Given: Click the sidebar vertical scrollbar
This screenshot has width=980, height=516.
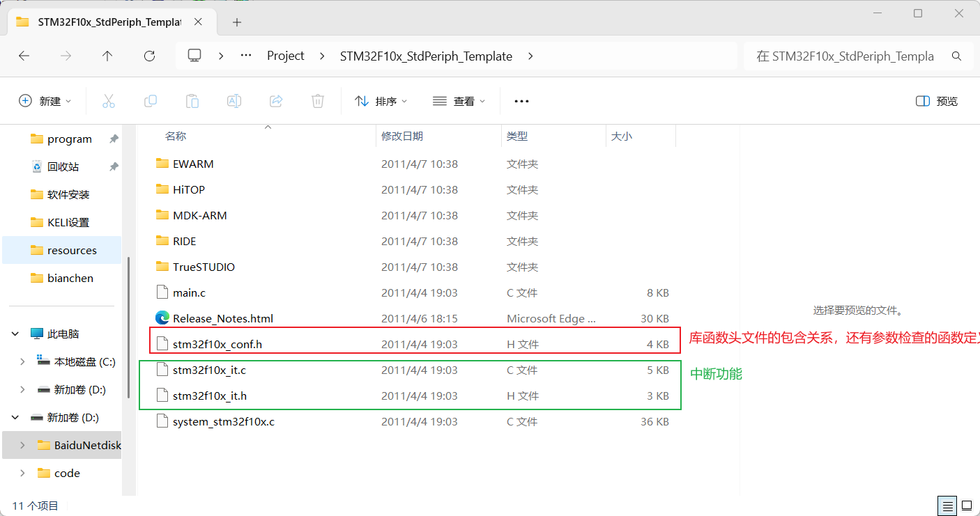Looking at the screenshot, I should [128, 327].
